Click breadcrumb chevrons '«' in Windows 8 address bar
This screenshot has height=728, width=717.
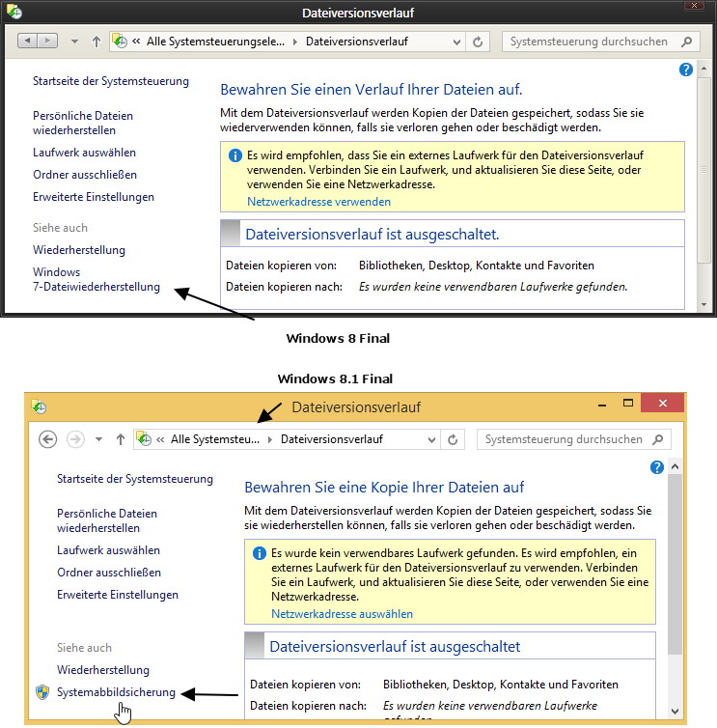click(x=136, y=42)
